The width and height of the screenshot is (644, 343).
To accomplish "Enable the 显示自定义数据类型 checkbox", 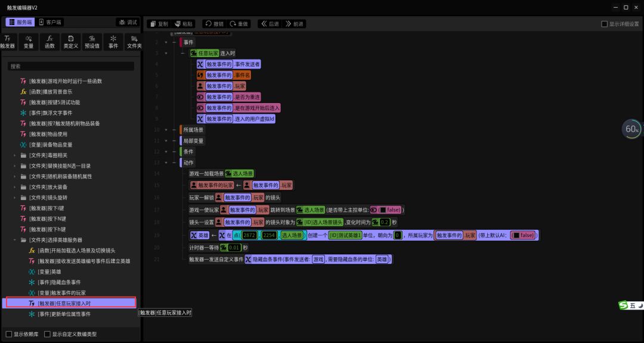I will [x=47, y=334].
